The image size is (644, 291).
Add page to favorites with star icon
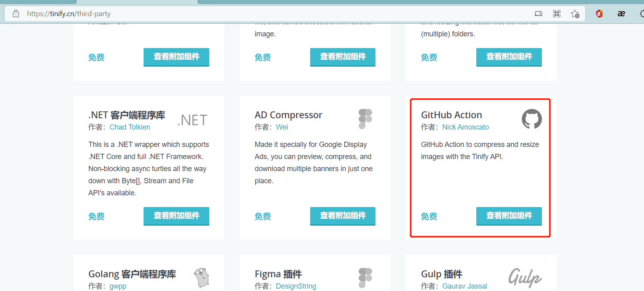(575, 14)
